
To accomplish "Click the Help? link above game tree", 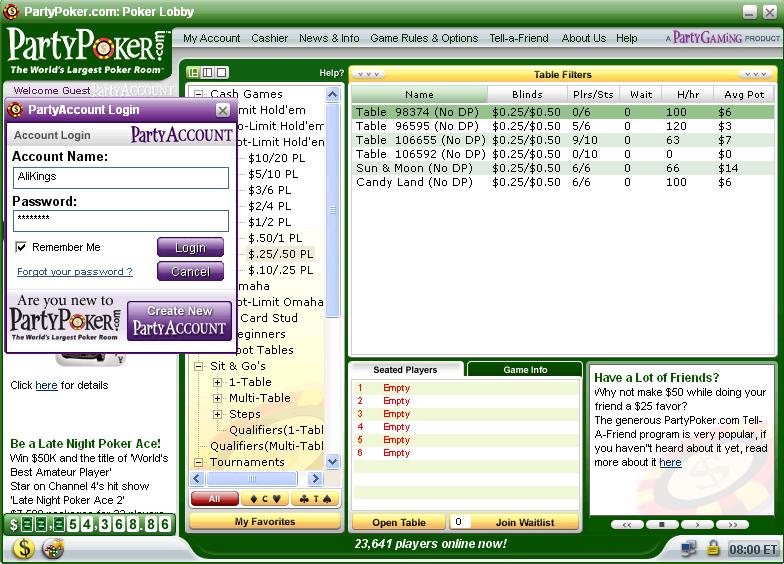I will pos(332,73).
